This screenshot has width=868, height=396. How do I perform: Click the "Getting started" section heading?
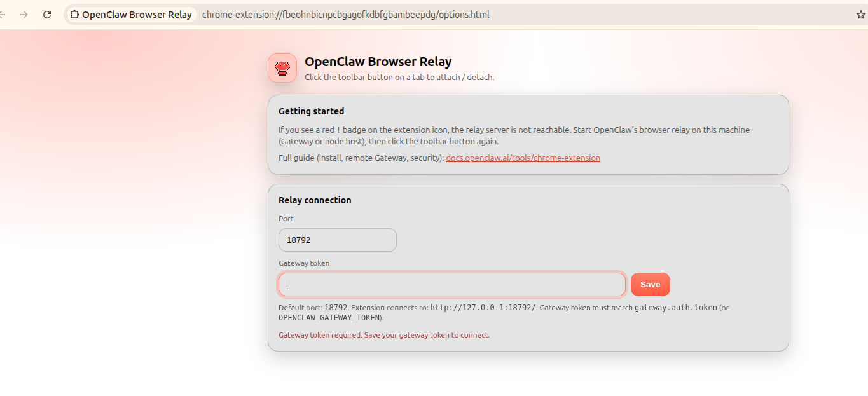311,111
